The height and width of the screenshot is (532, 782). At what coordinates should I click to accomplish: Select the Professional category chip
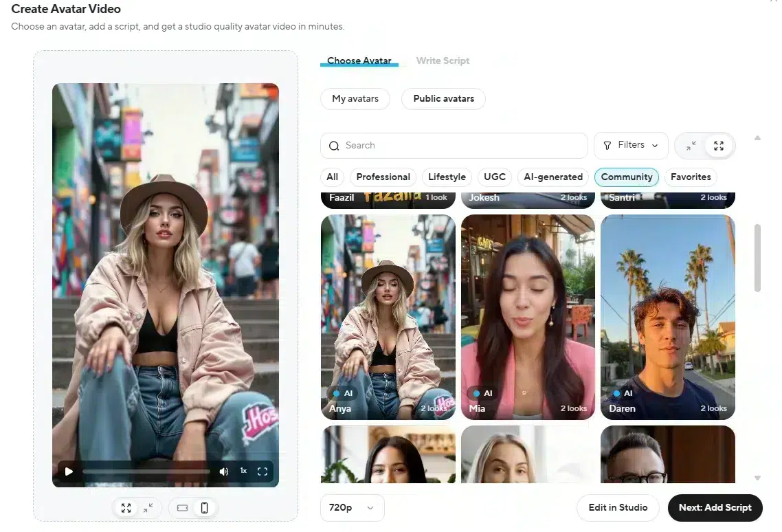tap(383, 177)
